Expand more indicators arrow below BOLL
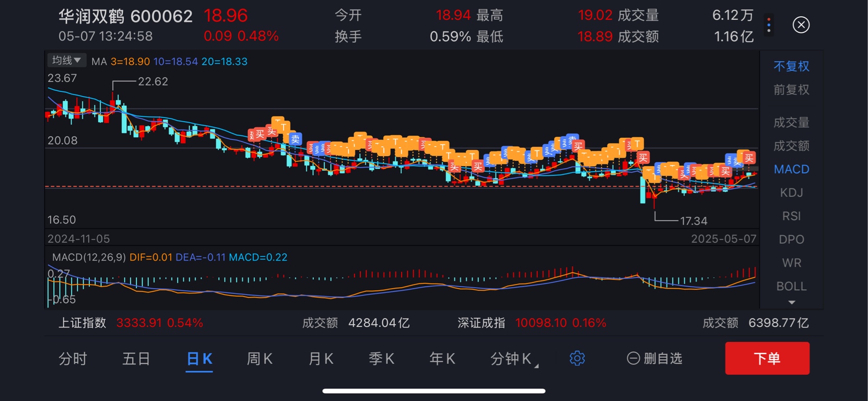868x401 pixels. click(x=792, y=302)
